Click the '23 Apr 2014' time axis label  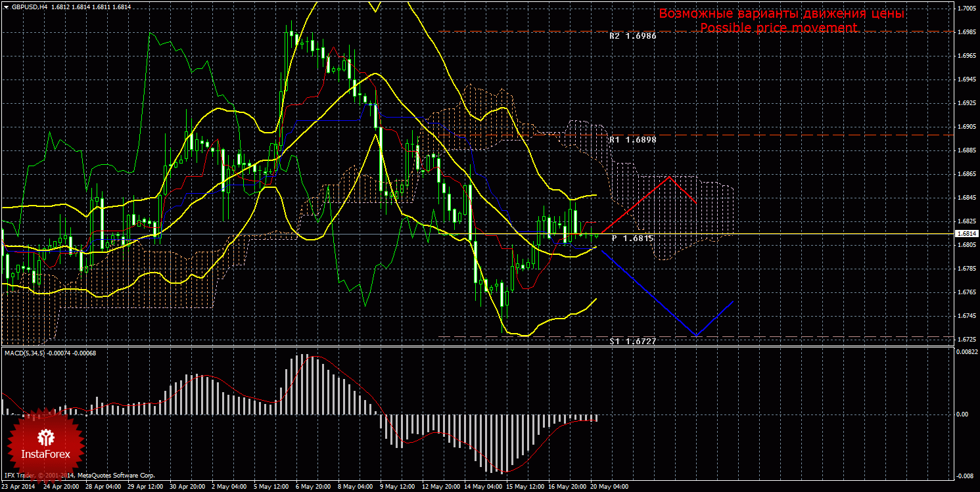pos(20,487)
